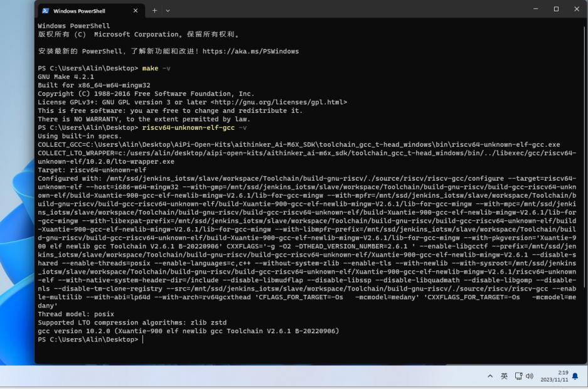Click the line starting with 'COLLECT_LTO_WRAPPER='
This screenshot has height=389, width=588.
click(x=307, y=157)
